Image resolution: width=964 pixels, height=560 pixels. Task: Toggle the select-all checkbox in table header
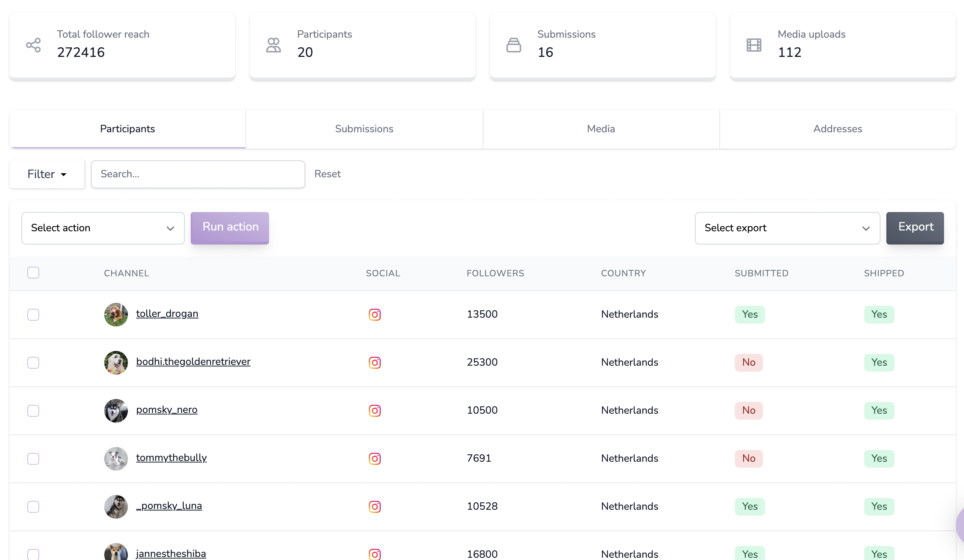point(33,273)
